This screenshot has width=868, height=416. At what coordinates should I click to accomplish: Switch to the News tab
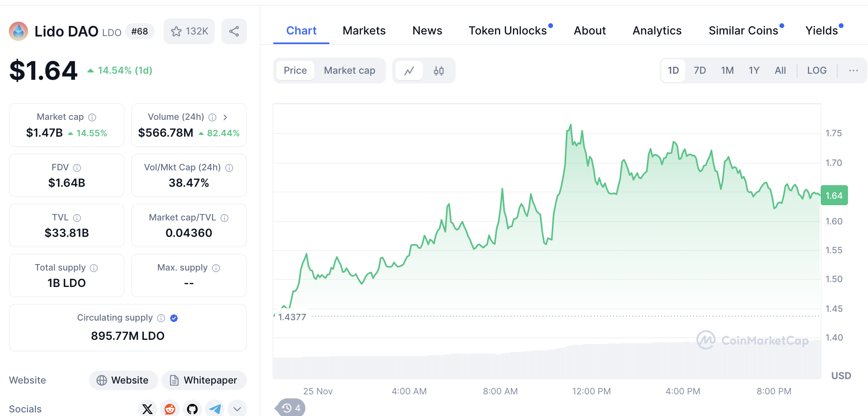click(427, 30)
